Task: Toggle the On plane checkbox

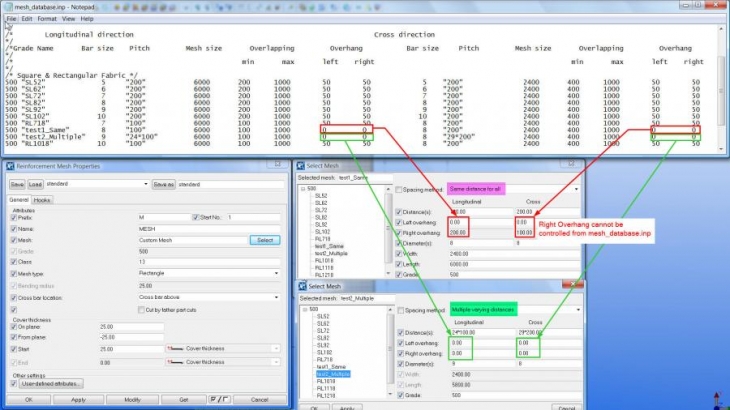Action: pos(16,327)
